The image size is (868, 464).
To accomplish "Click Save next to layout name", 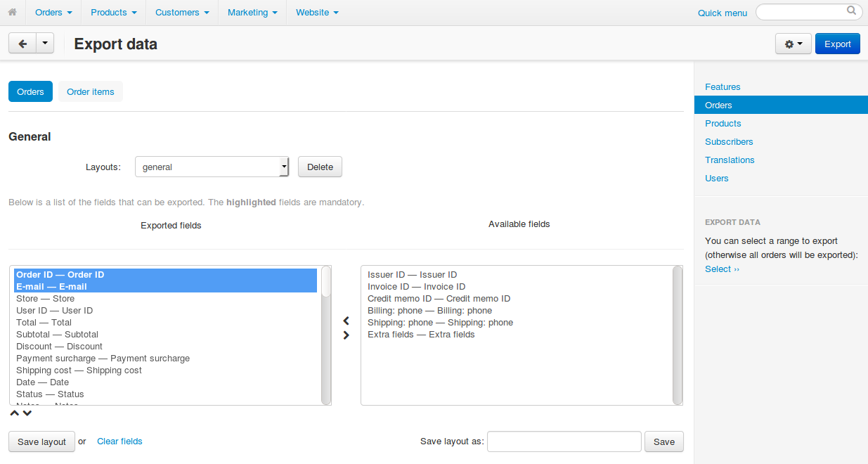I will (664, 442).
